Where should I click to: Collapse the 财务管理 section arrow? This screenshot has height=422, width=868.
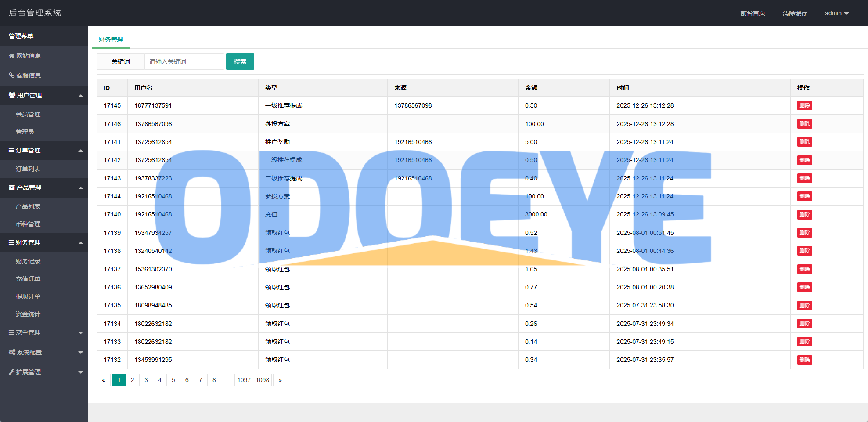81,243
